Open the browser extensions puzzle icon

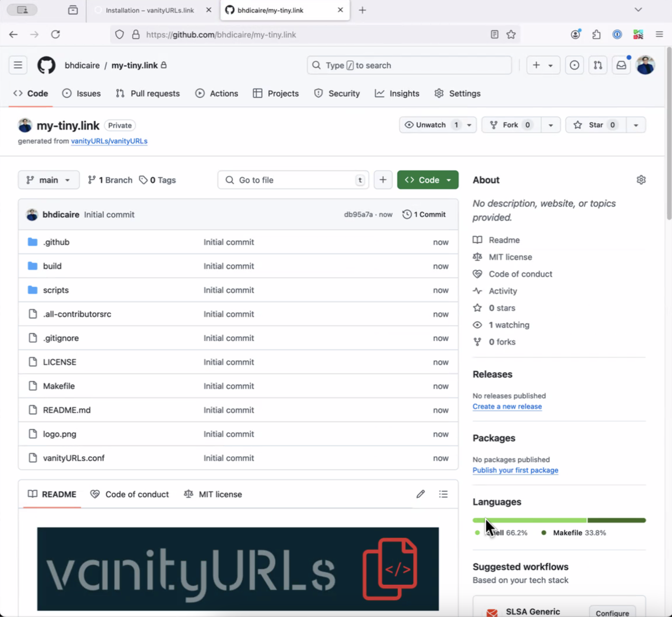pos(597,34)
